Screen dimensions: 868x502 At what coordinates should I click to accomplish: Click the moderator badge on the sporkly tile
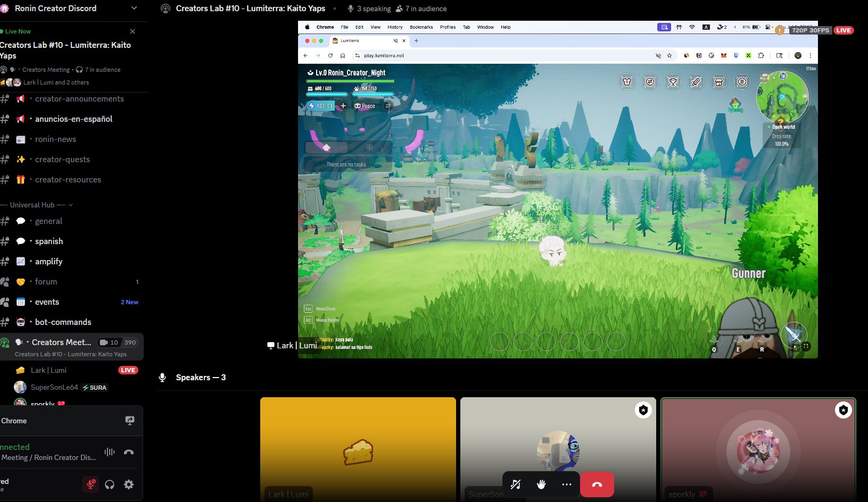[x=844, y=410]
